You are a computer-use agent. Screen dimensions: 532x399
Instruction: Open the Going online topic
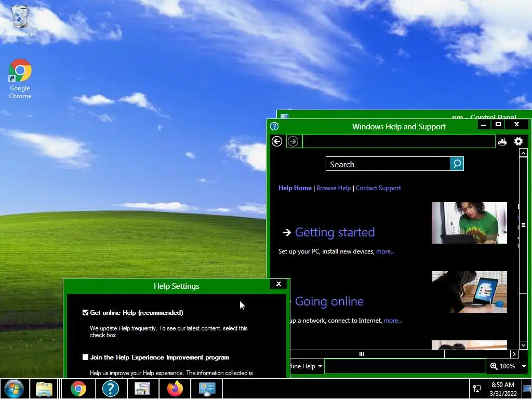(329, 301)
